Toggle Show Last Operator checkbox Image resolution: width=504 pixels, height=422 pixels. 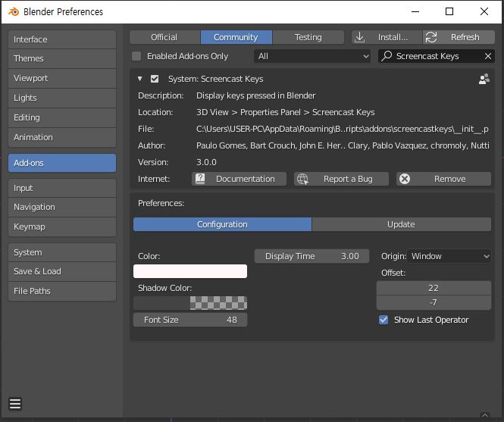(383, 320)
